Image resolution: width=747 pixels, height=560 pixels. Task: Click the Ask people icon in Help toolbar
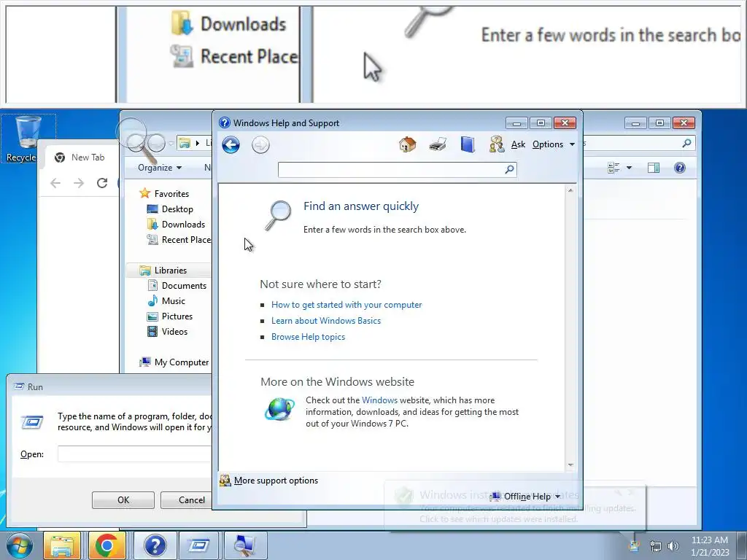tap(496, 144)
